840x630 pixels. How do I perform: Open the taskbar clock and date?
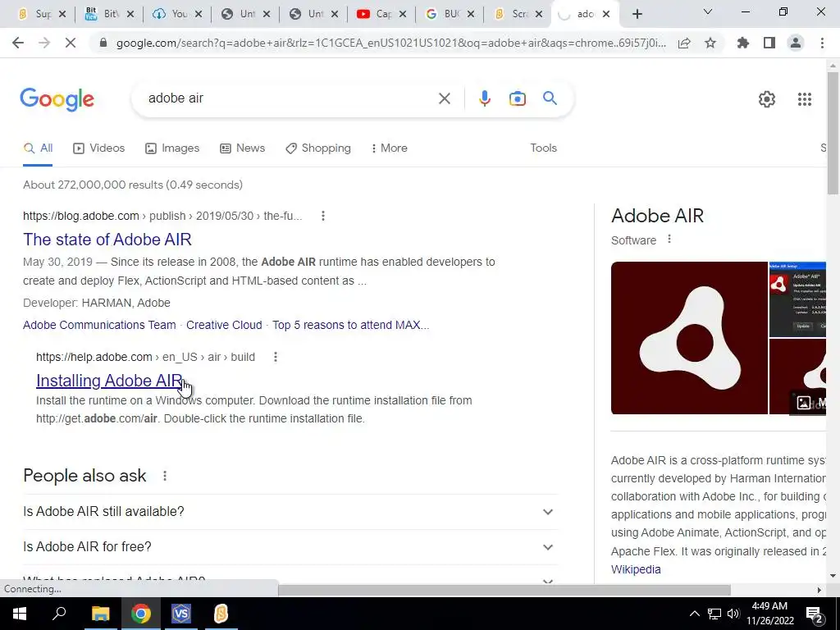(769, 614)
